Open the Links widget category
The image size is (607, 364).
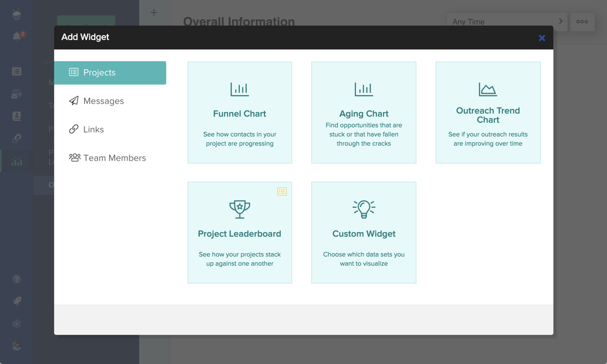click(93, 130)
